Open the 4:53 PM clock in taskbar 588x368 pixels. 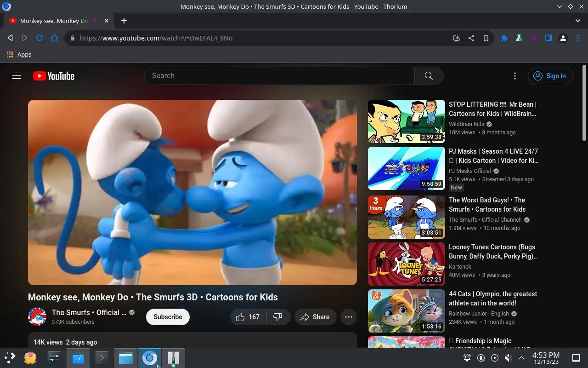click(x=546, y=358)
